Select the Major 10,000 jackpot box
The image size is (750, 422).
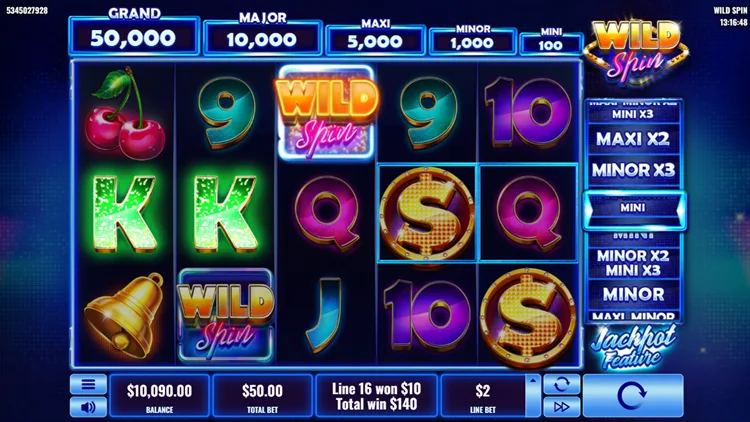(262, 38)
